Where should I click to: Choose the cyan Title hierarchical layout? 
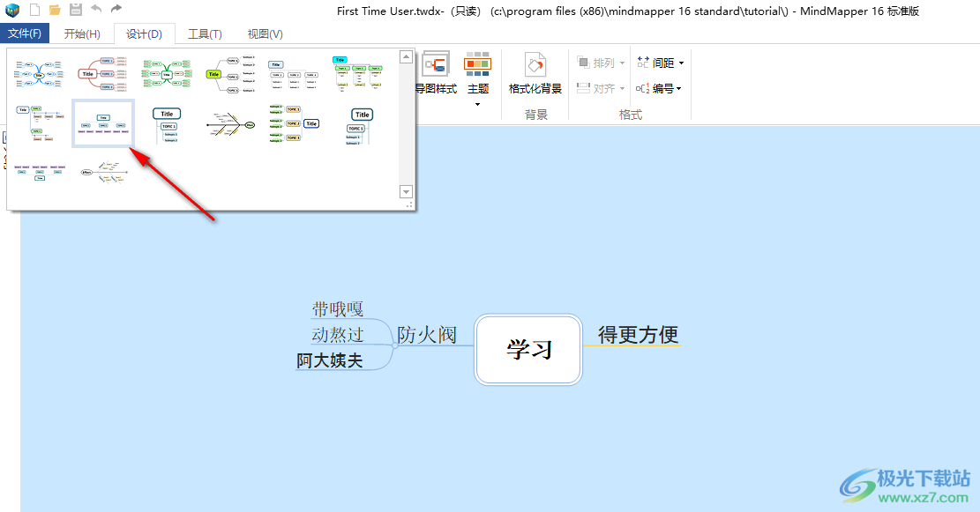(x=358, y=74)
